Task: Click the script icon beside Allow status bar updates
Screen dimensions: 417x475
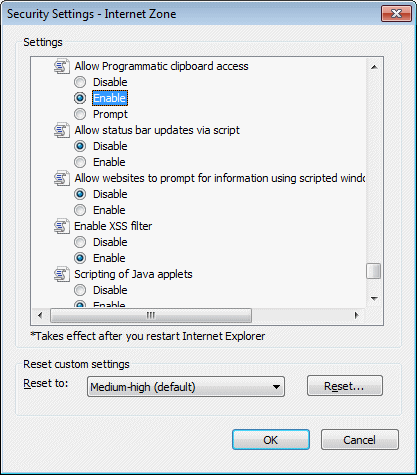Action: (x=62, y=130)
